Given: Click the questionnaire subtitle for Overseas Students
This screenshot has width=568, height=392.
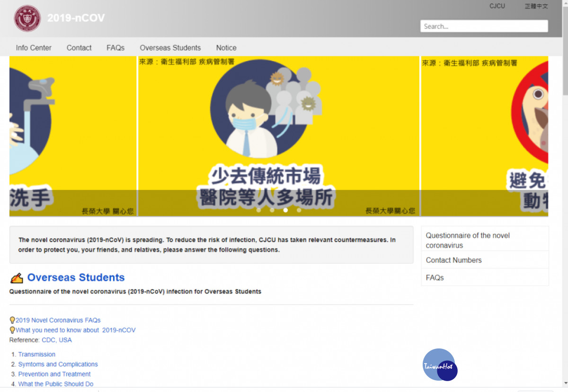Looking at the screenshot, I should (135, 292).
